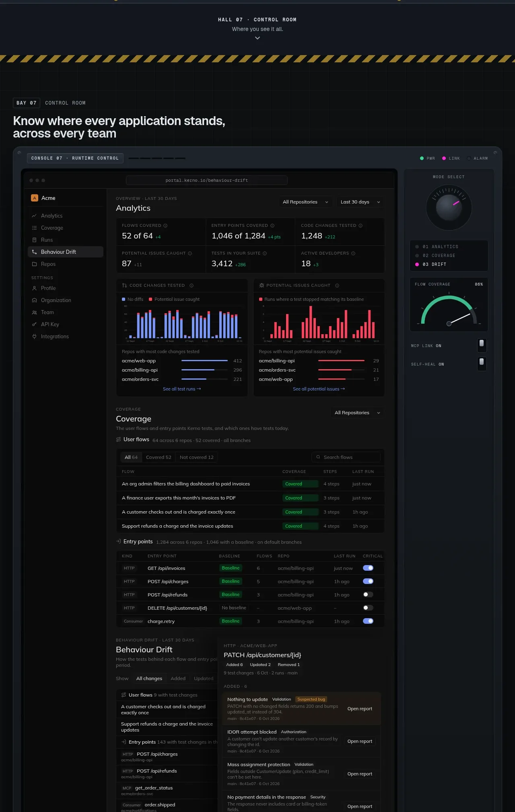Flip the MCP LINK switch
This screenshot has height=812, width=515.
[482, 345]
